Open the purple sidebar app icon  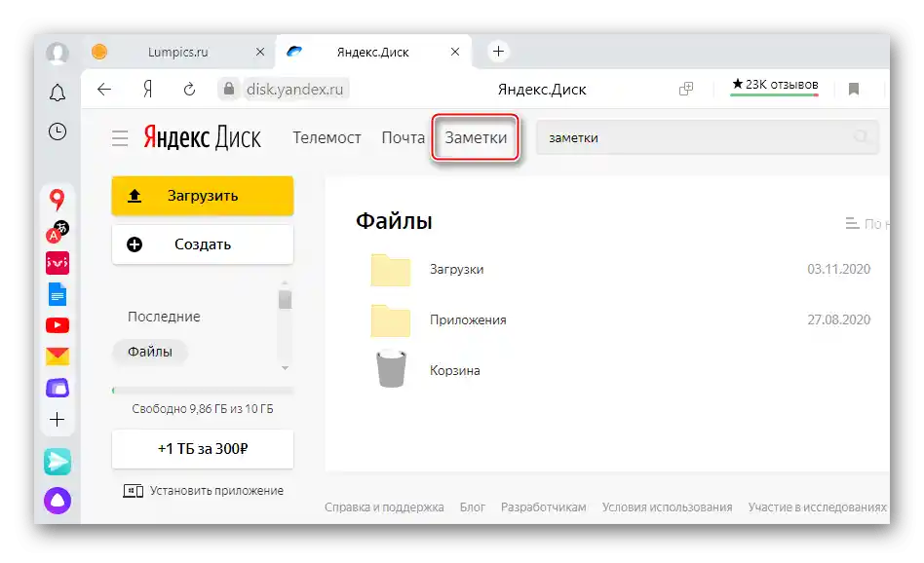click(58, 388)
